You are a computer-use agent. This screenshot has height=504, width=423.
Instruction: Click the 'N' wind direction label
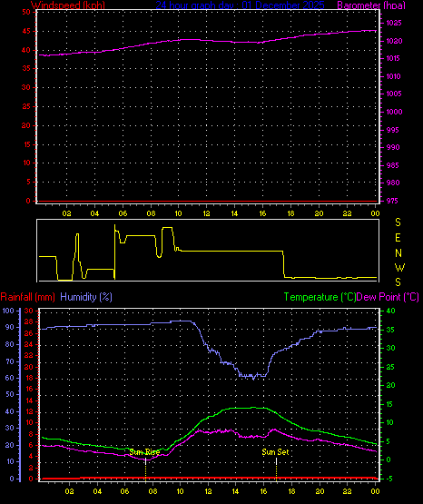(x=398, y=253)
